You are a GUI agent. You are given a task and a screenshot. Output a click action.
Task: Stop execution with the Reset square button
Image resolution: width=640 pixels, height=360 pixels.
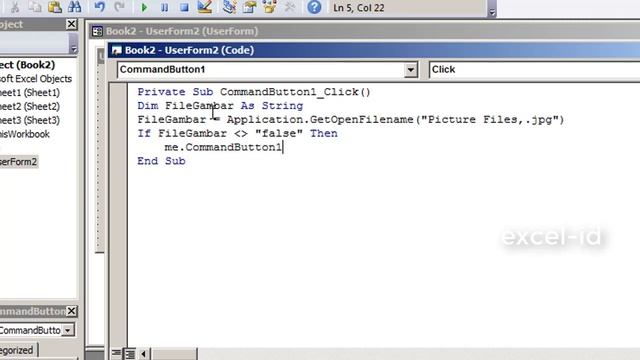tap(184, 7)
